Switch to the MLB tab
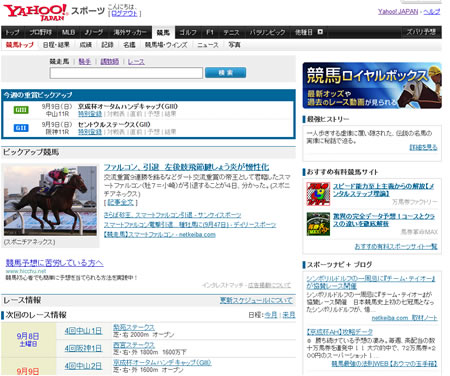Image resolution: width=450 pixels, height=376 pixels. pyautogui.click(x=68, y=32)
